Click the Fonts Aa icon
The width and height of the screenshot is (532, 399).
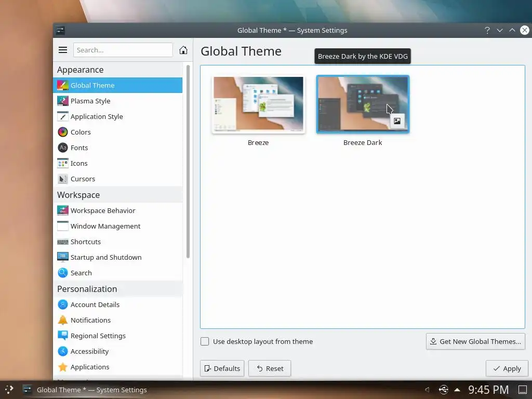(63, 148)
